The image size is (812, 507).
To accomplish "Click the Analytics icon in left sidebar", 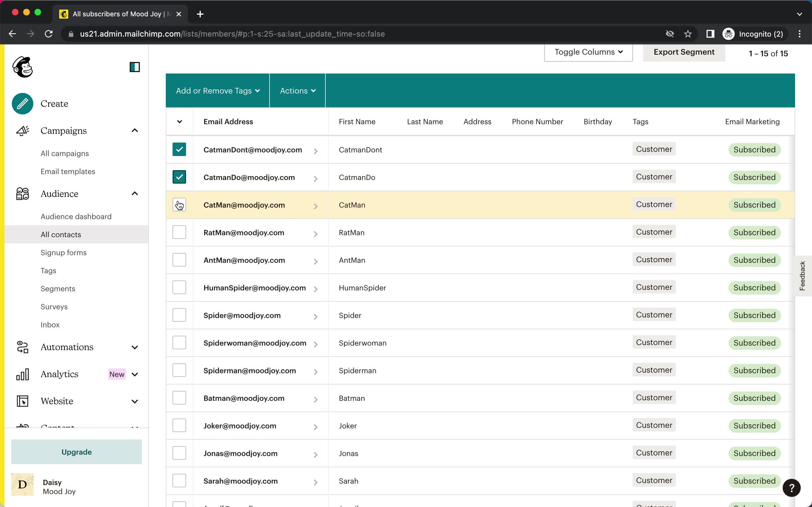I will pyautogui.click(x=22, y=374).
